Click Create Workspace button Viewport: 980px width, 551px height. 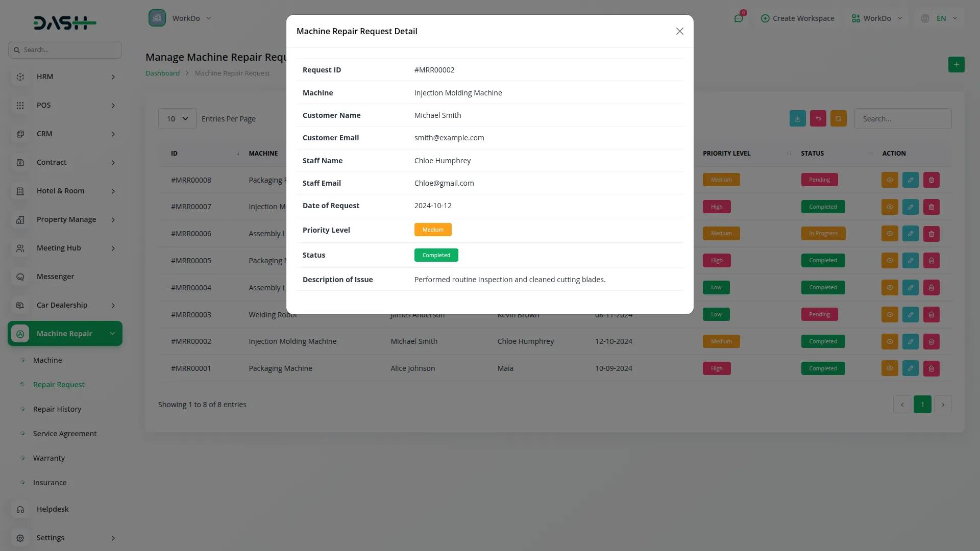[x=797, y=18]
